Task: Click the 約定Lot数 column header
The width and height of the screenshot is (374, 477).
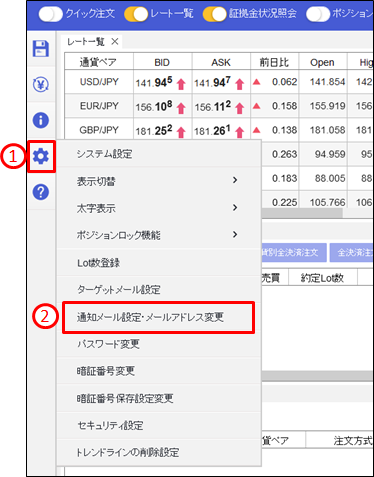Action: coord(322,278)
